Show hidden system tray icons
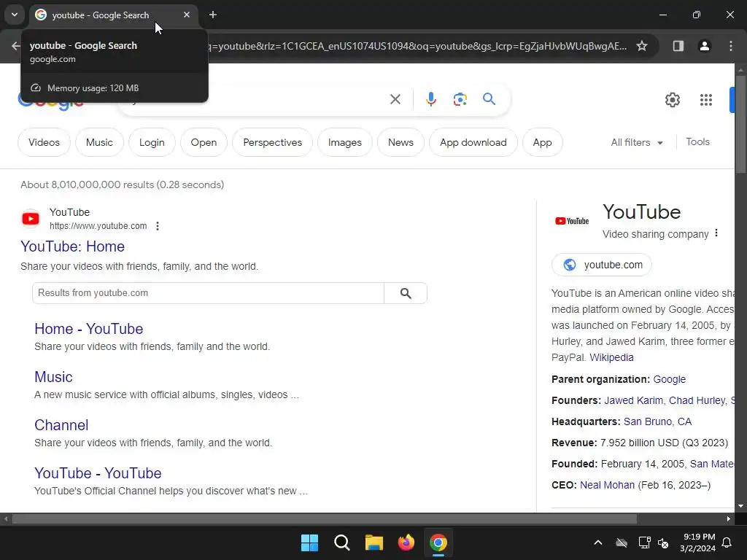Viewport: 747px width, 560px height. [x=598, y=542]
